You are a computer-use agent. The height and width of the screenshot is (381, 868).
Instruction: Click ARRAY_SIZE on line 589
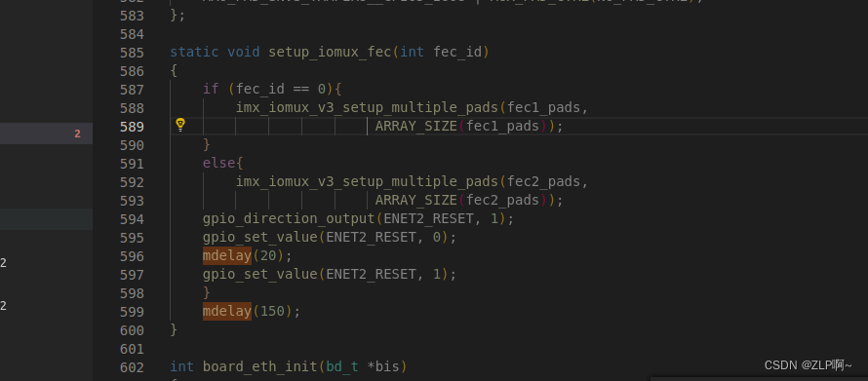coord(416,127)
